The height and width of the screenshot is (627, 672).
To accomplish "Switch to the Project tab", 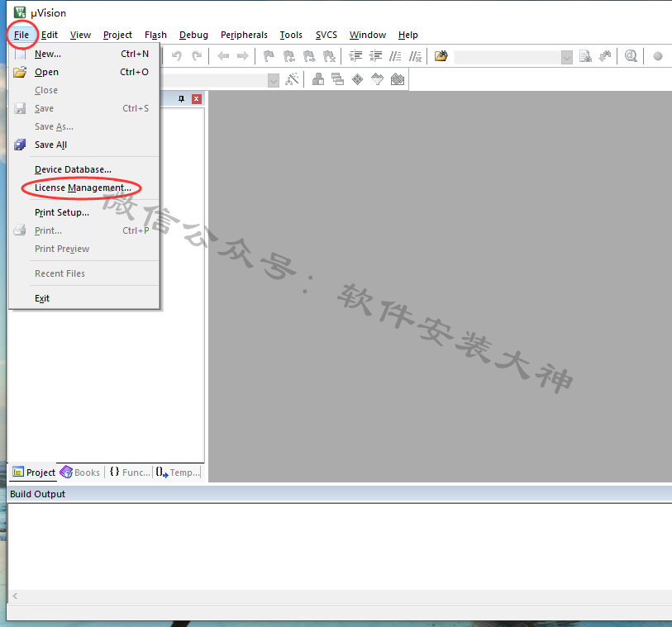I will click(x=34, y=473).
